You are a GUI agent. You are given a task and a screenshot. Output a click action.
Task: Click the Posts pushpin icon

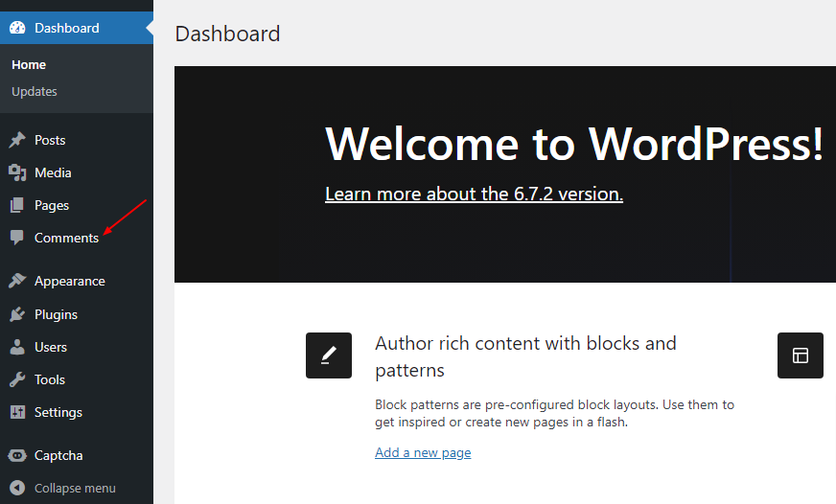(x=17, y=140)
